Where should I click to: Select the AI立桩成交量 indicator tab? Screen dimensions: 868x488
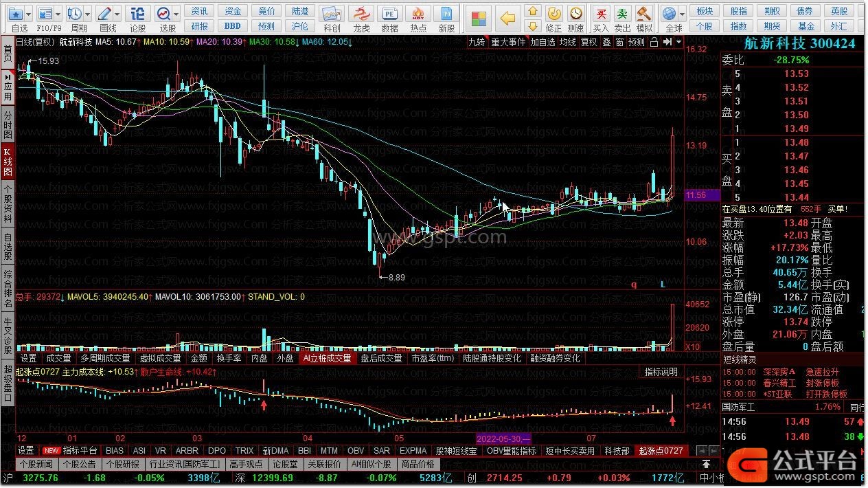327,358
